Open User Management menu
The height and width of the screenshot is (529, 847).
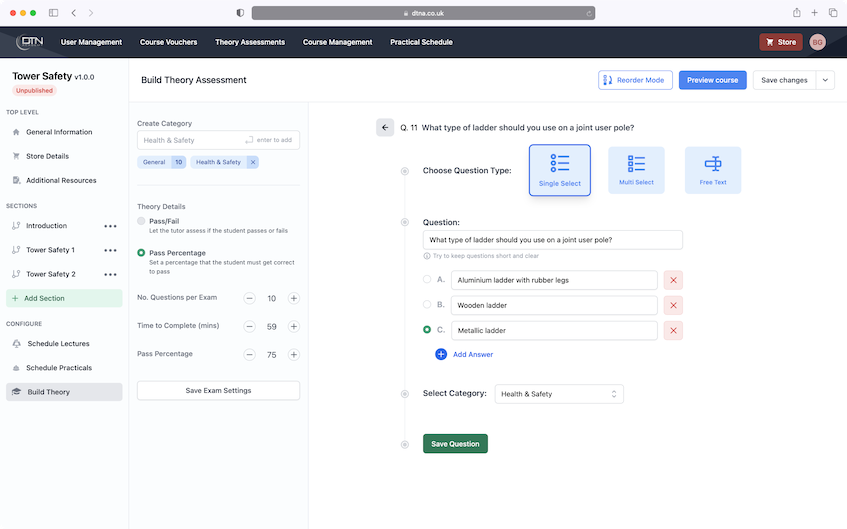click(x=91, y=42)
